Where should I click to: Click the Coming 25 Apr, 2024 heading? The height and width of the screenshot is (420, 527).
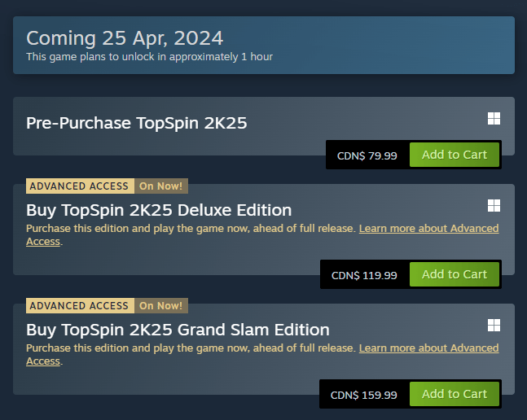tap(125, 37)
